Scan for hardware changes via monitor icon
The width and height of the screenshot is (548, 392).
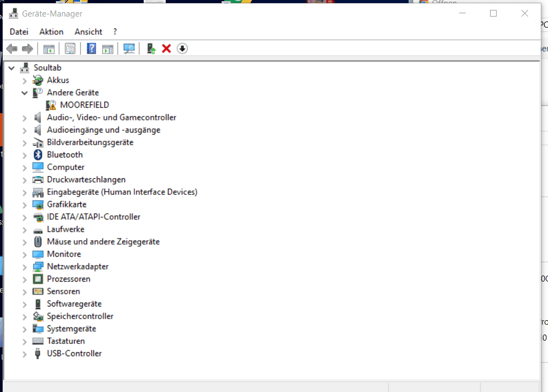129,49
